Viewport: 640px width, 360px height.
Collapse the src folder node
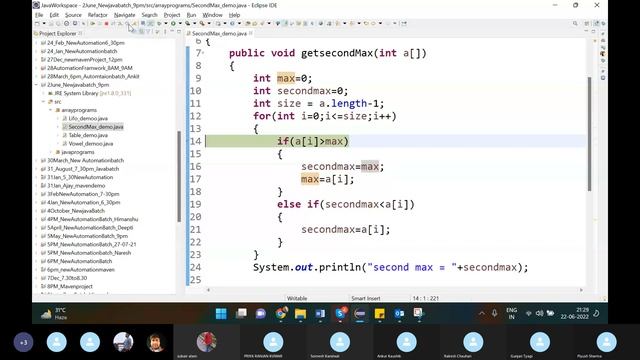tap(44, 102)
